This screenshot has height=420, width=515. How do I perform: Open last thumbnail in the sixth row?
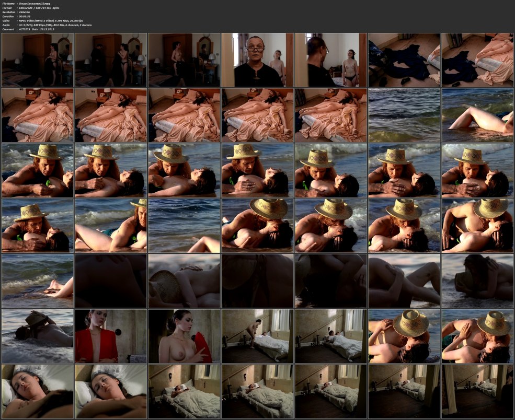click(477, 336)
